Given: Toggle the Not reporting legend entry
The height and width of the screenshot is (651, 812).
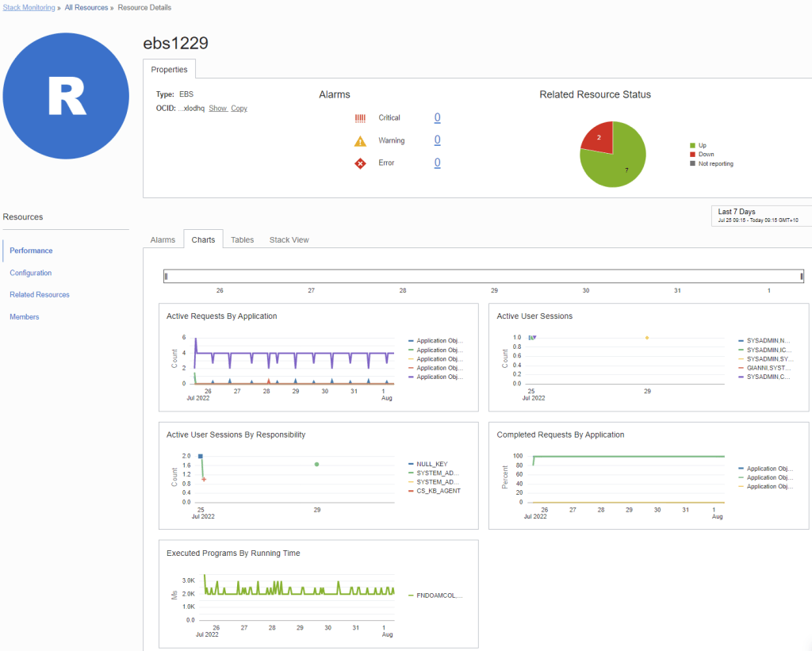Looking at the screenshot, I should click(714, 164).
